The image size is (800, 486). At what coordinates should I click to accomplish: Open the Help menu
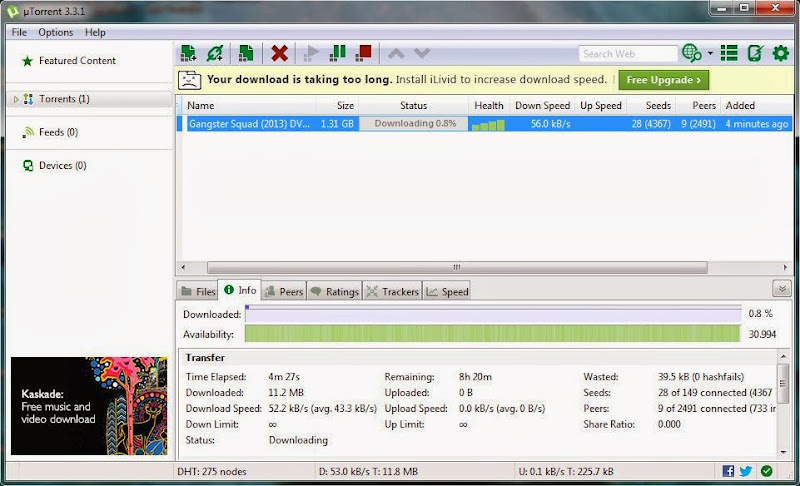pos(95,32)
